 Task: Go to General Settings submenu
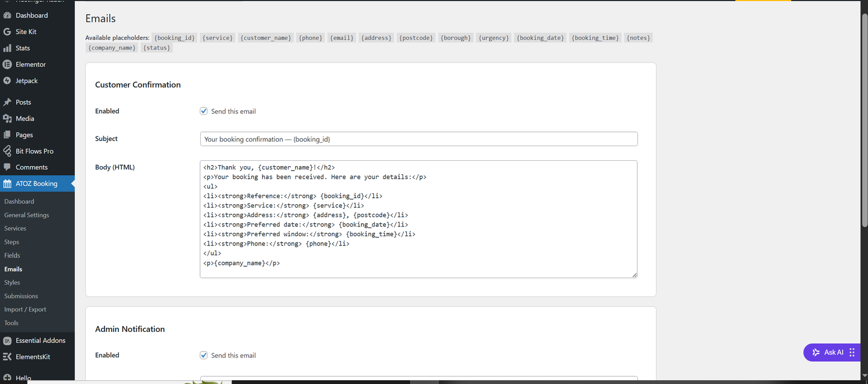[x=27, y=215]
